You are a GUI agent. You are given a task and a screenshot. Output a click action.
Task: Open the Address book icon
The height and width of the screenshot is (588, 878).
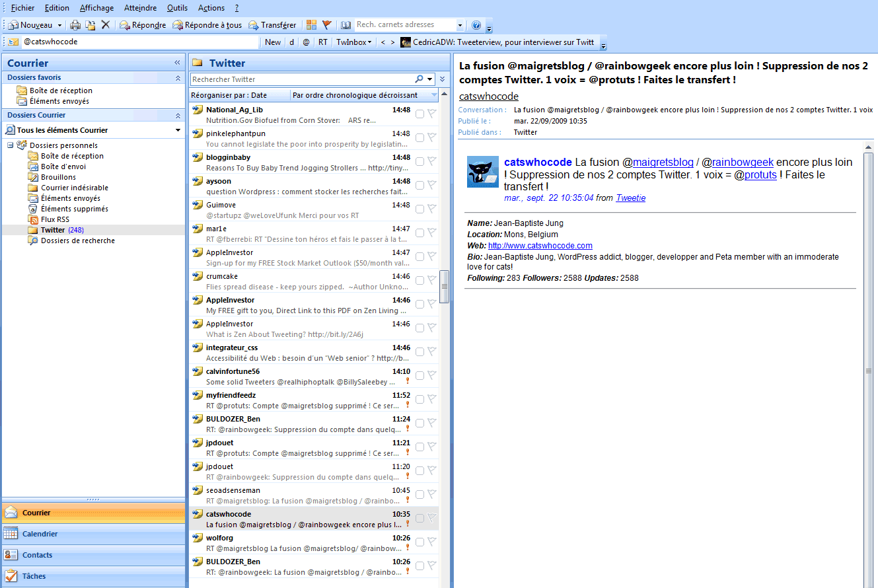[x=346, y=25]
